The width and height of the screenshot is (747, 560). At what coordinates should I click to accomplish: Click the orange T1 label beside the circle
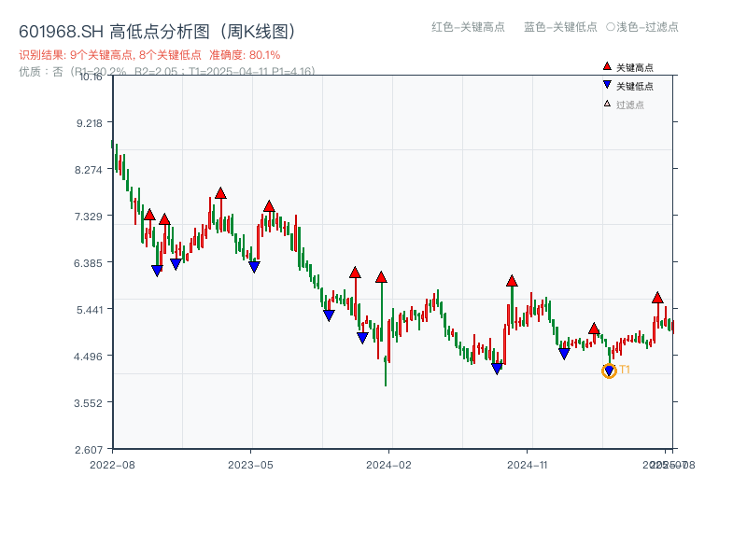[x=625, y=370]
